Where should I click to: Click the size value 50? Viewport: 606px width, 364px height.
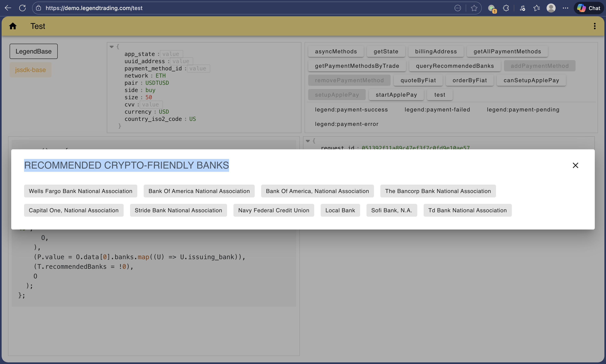[149, 97]
